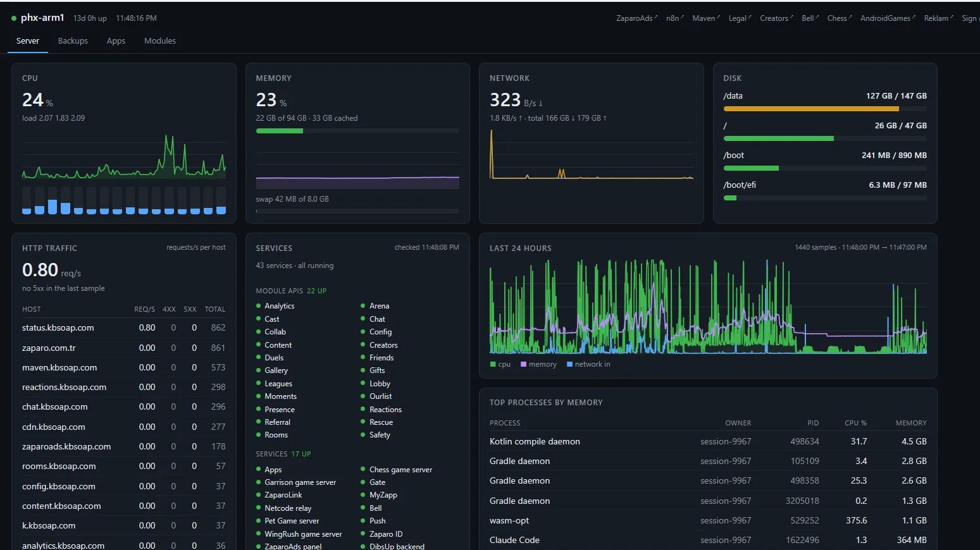
Task: Click the Gradle daemon row with PID 105109
Action: pos(708,461)
